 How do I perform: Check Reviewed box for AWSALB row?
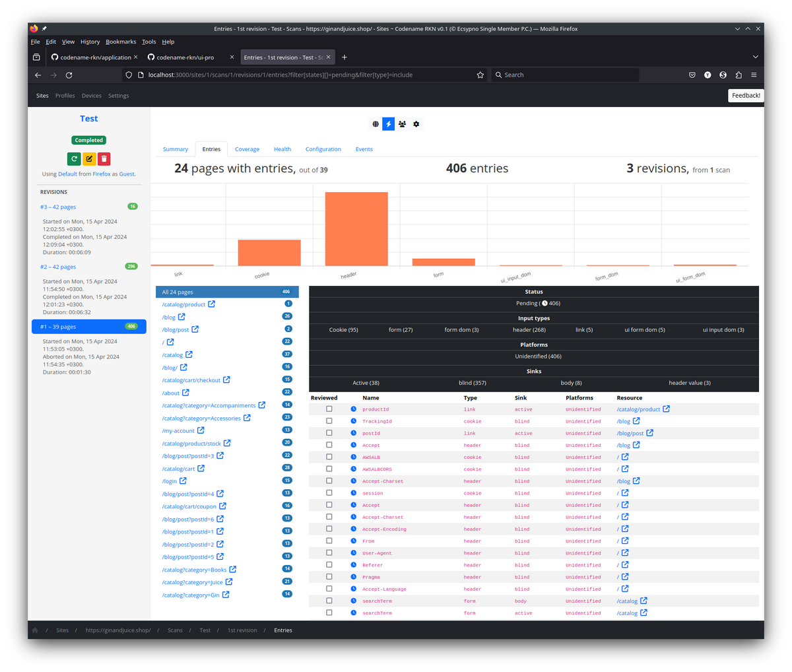click(x=329, y=457)
